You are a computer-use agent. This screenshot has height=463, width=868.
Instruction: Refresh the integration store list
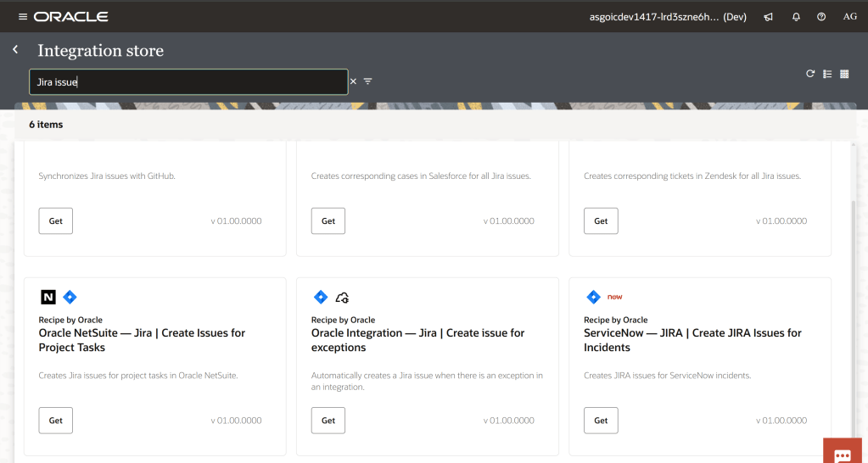(810, 74)
